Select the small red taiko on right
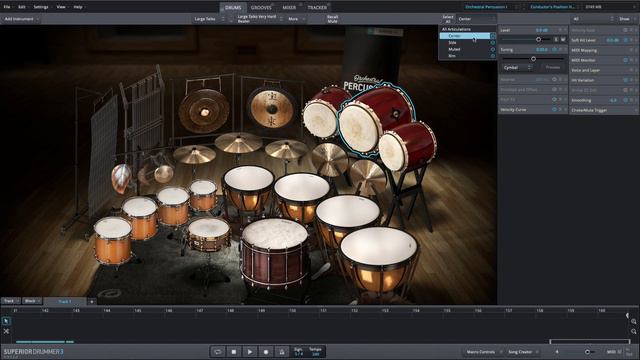 408,146
